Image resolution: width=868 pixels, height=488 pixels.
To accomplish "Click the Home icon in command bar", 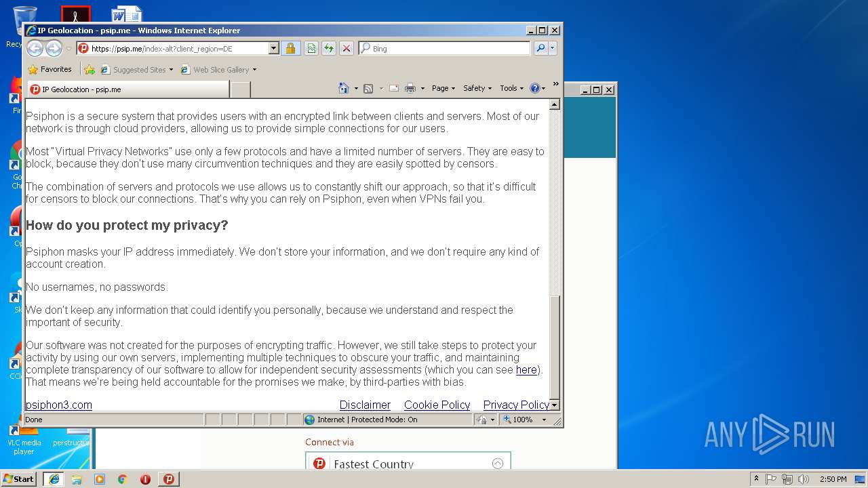I will pyautogui.click(x=344, y=88).
